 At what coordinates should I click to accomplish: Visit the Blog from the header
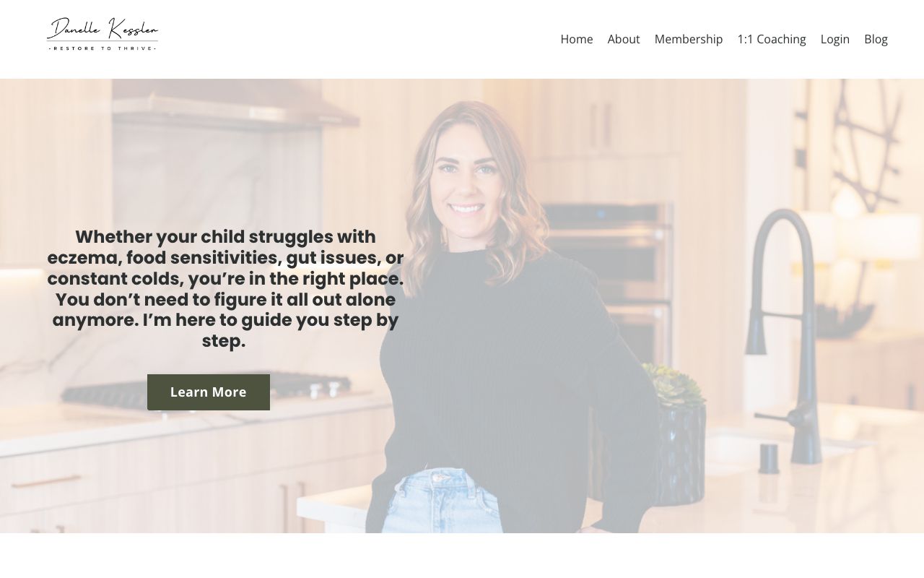pyautogui.click(x=876, y=39)
